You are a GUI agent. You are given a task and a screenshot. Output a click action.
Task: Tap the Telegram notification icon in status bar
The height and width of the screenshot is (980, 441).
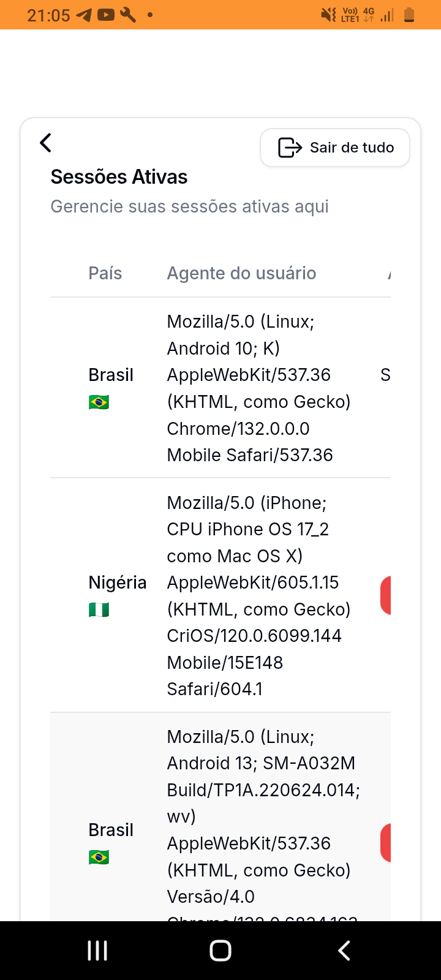click(x=84, y=15)
